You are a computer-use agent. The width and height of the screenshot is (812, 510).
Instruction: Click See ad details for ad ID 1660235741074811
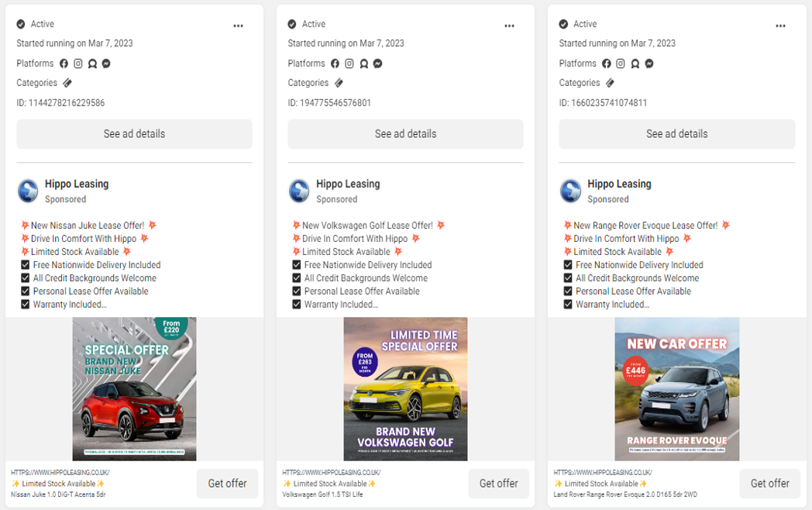pos(677,134)
